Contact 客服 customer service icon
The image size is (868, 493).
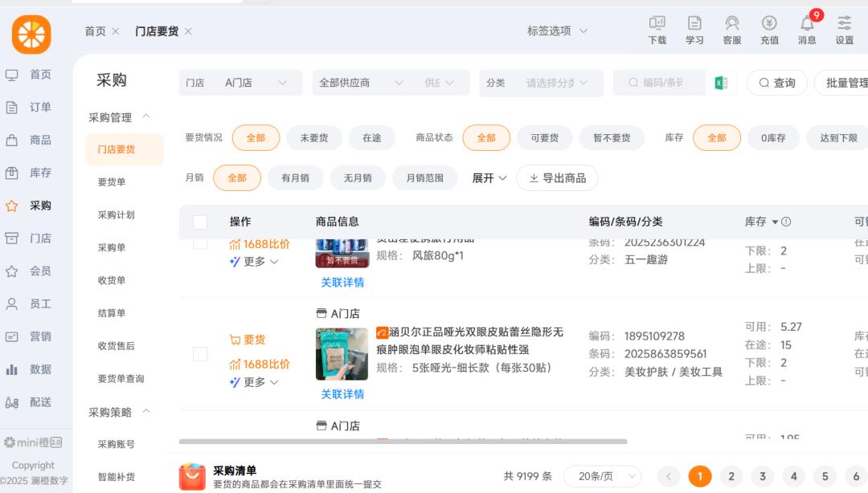pos(732,30)
